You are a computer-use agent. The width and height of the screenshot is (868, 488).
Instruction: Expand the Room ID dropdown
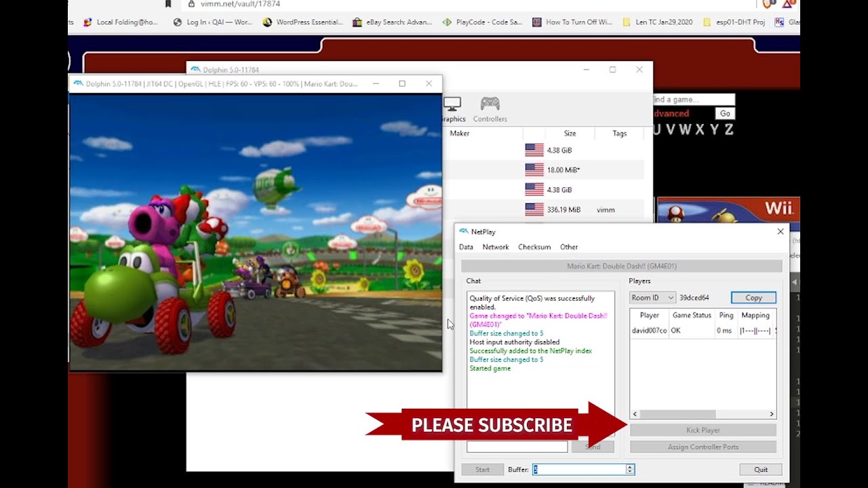[652, 298]
